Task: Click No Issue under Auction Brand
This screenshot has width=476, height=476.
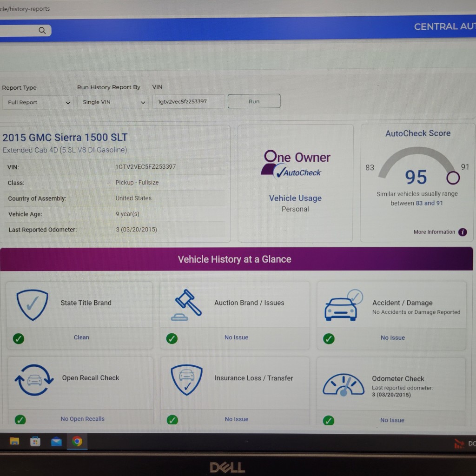Action: point(236,337)
